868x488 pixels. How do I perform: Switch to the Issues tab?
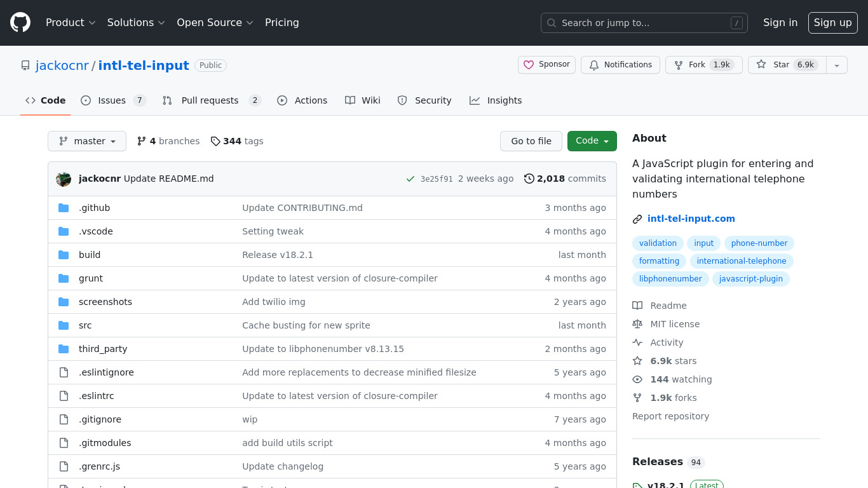tap(113, 100)
